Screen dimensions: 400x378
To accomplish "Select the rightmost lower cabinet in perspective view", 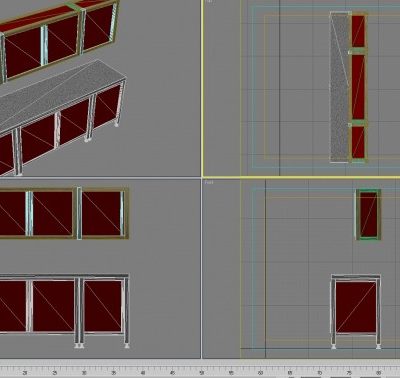I will (107, 106).
